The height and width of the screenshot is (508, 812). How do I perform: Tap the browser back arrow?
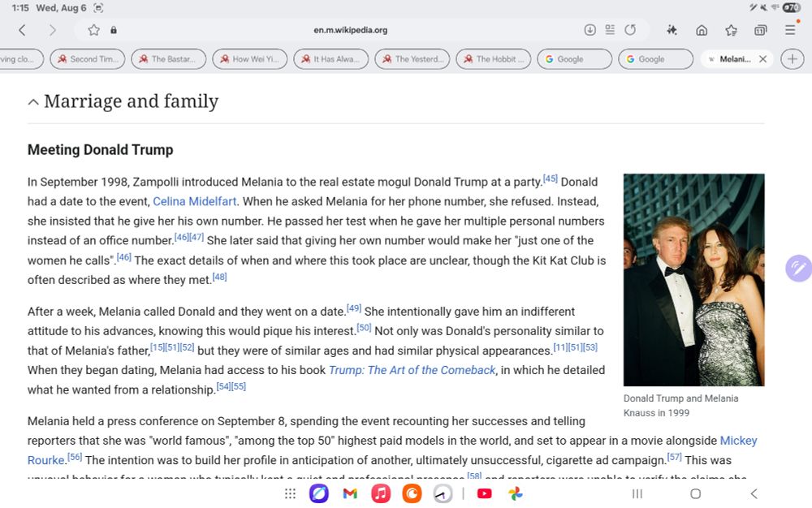tap(22, 31)
